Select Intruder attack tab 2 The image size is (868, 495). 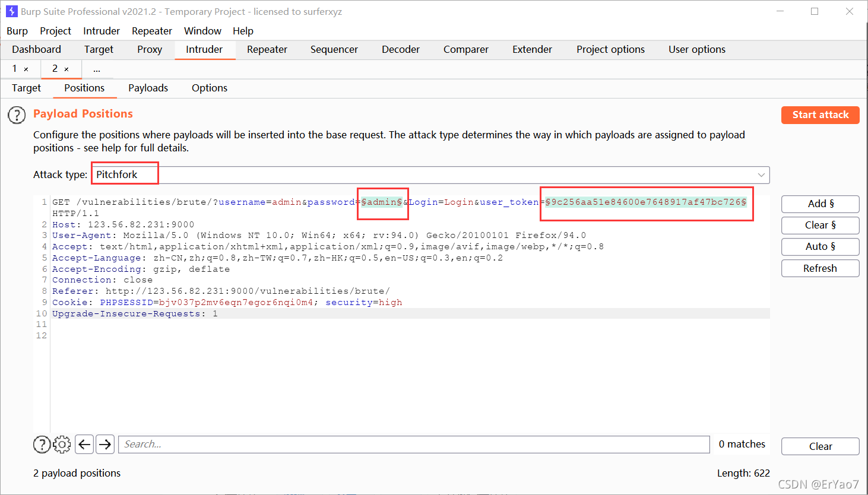pyautogui.click(x=55, y=69)
